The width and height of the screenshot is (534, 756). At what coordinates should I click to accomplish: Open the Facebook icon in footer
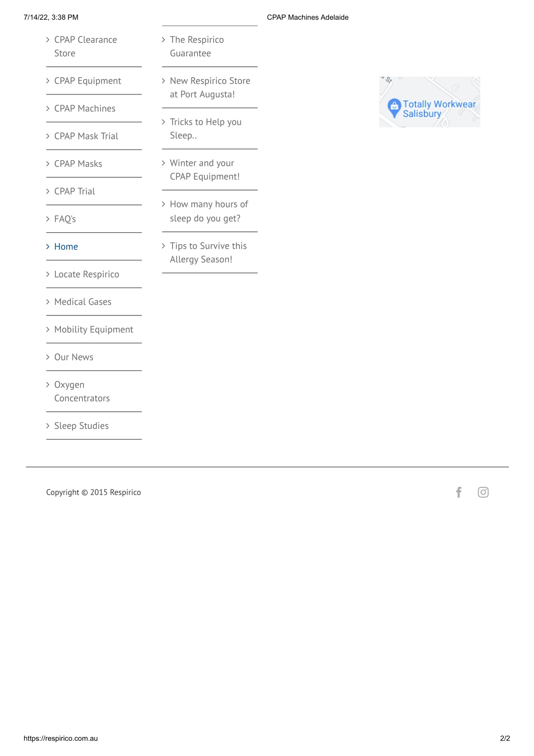[x=459, y=492]
